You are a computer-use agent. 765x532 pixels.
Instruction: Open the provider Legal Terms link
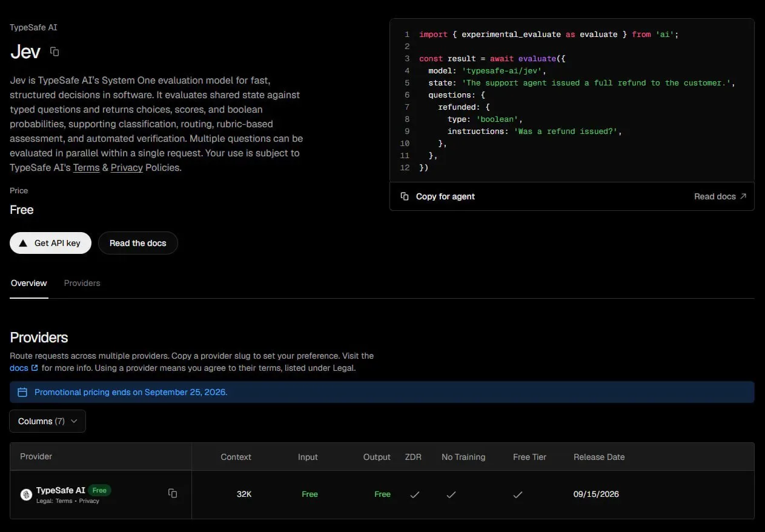[64, 501]
